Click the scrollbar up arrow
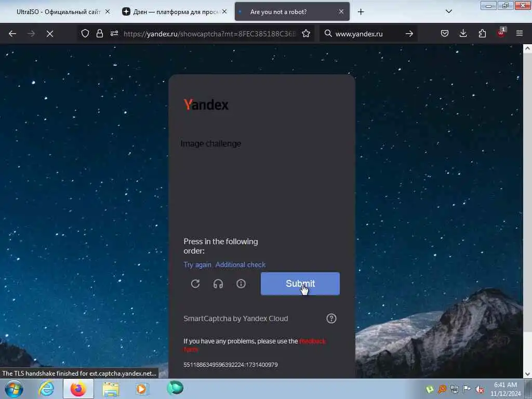Viewport: 532px width, 399px height. (527, 48)
